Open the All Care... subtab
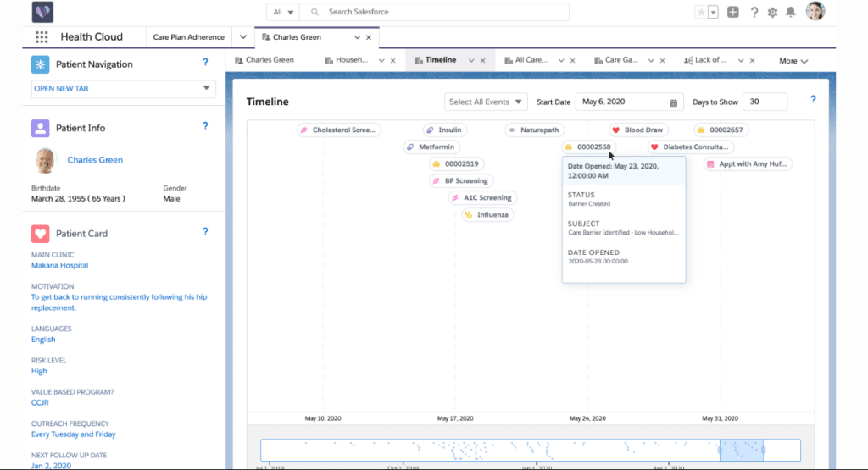868x470 pixels. [526, 60]
